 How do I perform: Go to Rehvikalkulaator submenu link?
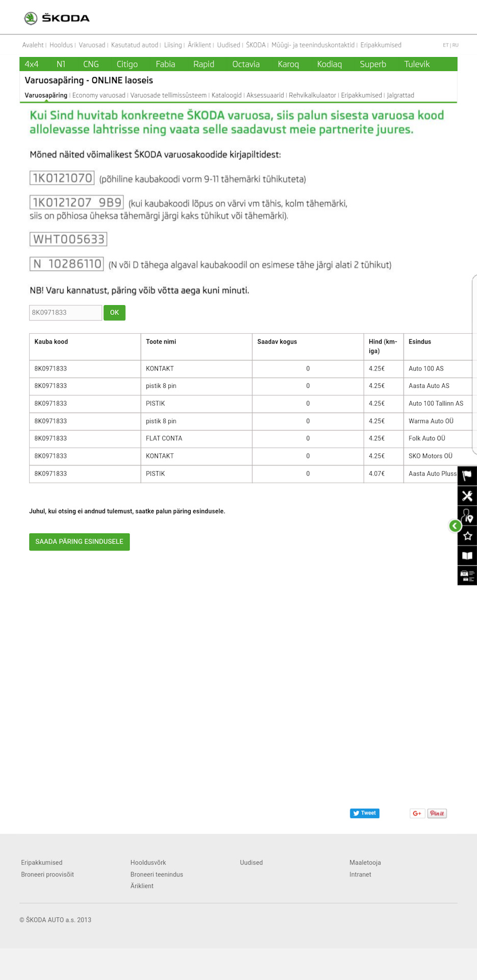pos(312,95)
